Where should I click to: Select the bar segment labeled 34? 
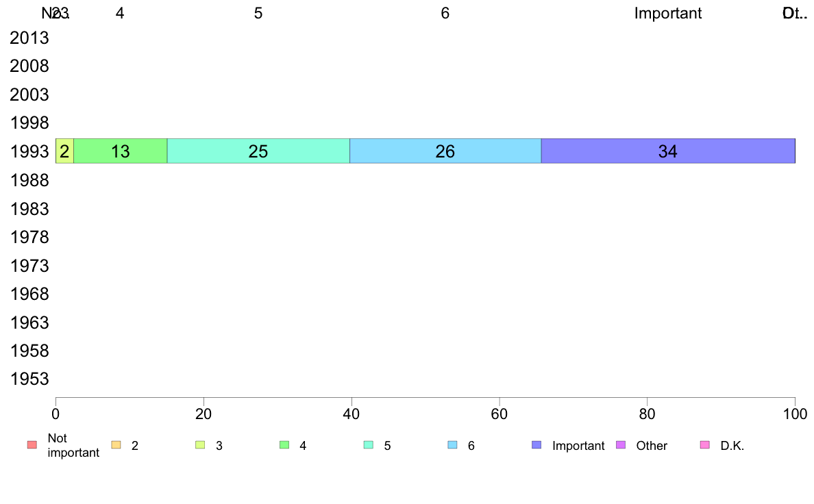(668, 151)
